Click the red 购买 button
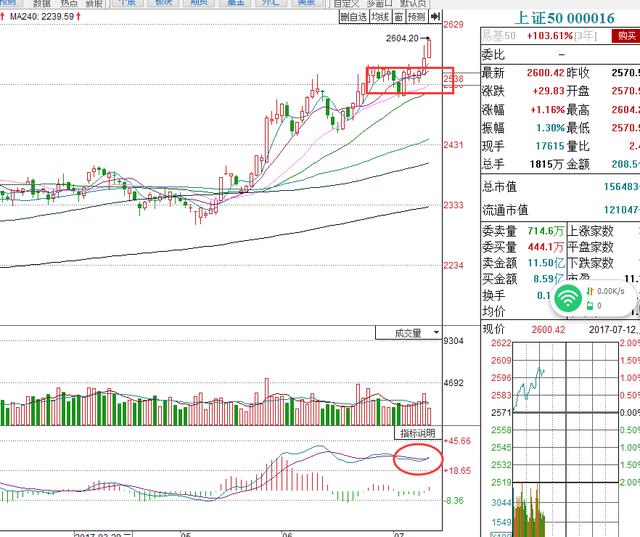This screenshot has width=640, height=537. (626, 36)
